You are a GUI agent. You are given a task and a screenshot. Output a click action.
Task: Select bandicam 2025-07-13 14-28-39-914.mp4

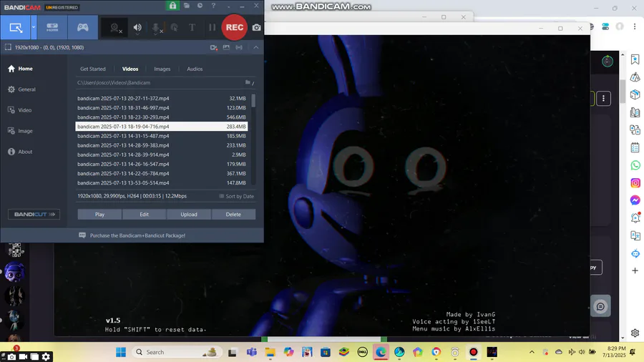tap(162, 155)
